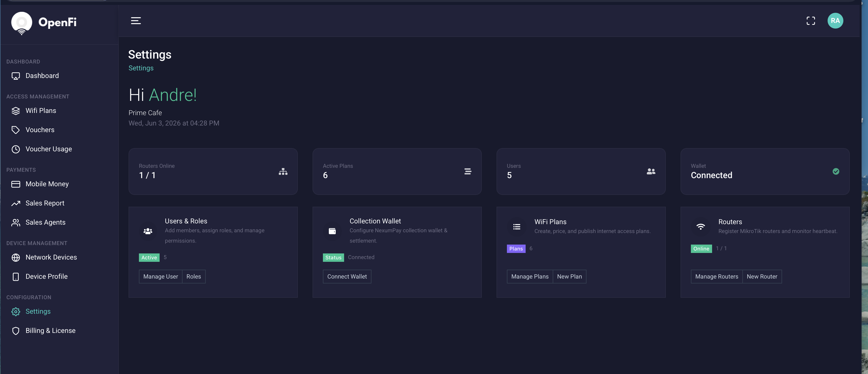Screen dimensions: 868x374
Task: Click the Connect Wallet button
Action: click(347, 276)
